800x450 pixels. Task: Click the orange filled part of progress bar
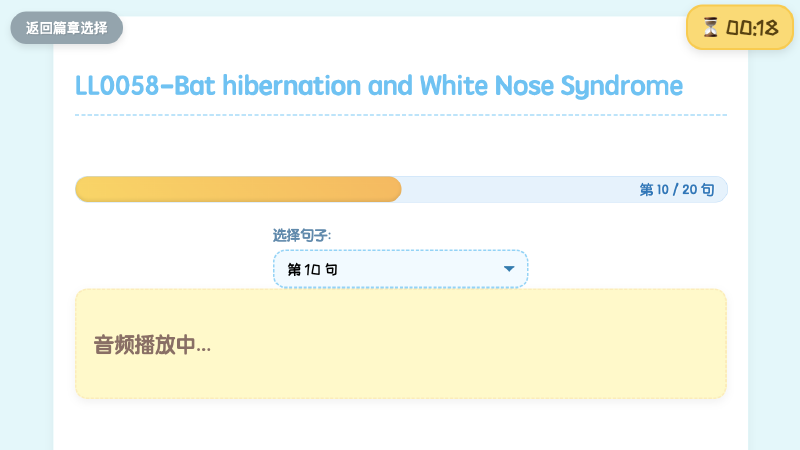coord(238,189)
